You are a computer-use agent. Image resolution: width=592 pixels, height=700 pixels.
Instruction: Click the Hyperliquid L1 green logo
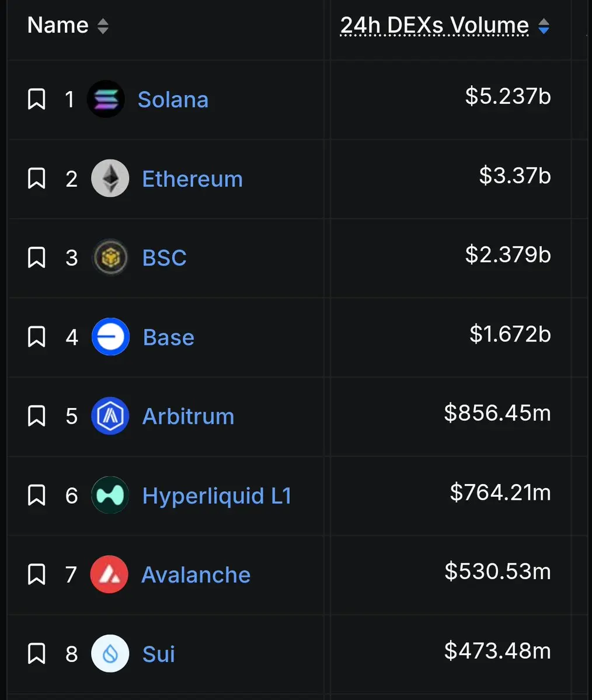(x=110, y=495)
